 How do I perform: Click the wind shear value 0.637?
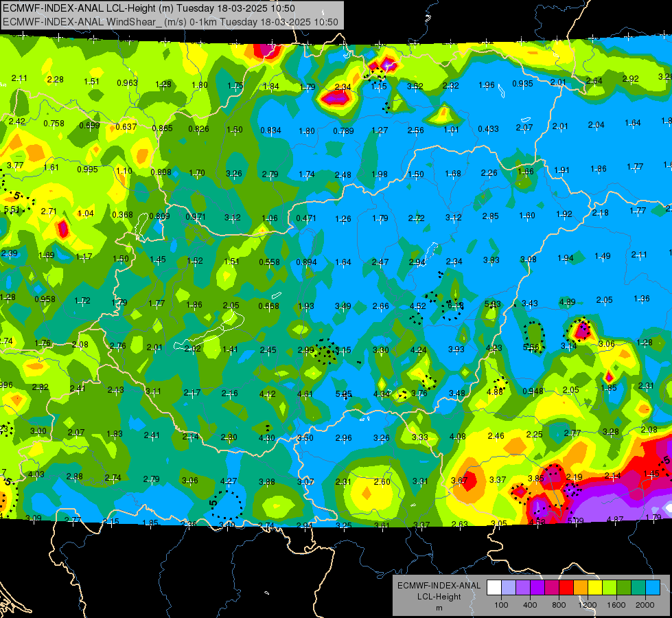pyautogui.click(x=126, y=127)
